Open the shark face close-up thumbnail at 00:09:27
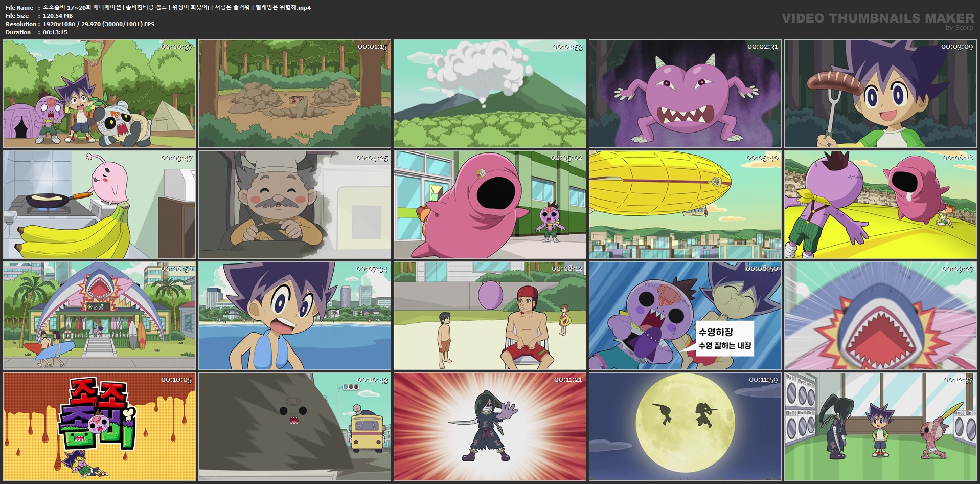 [x=880, y=316]
